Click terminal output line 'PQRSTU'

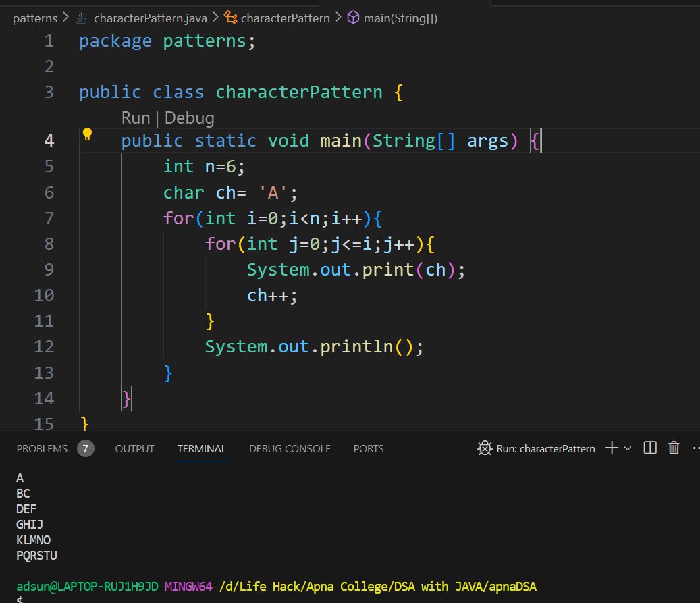point(36,556)
